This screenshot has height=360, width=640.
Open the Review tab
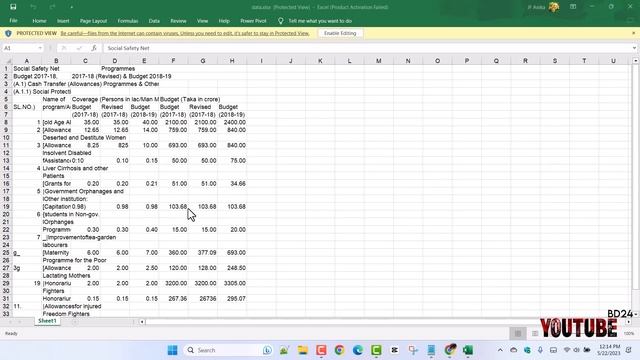(x=178, y=21)
